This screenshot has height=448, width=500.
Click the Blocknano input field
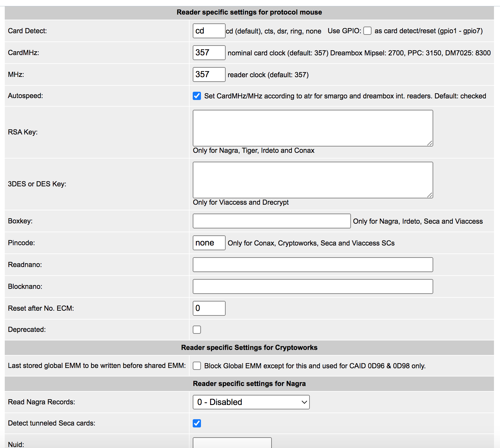pos(313,286)
